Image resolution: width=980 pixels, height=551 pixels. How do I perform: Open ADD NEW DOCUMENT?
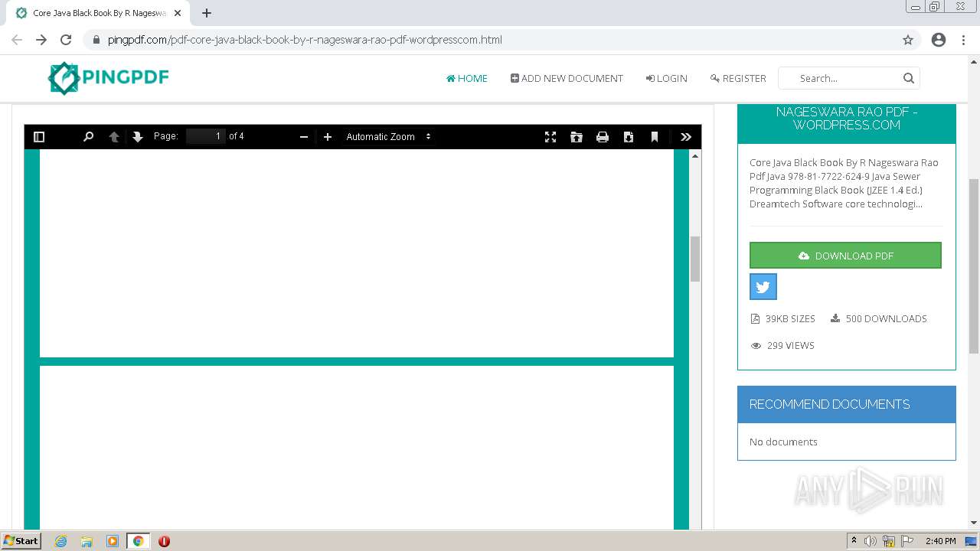point(567,78)
